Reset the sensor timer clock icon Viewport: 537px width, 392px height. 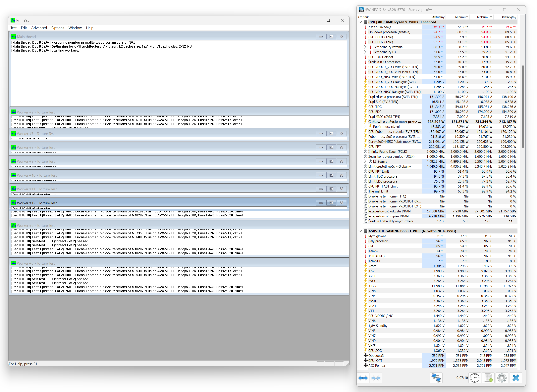474,378
